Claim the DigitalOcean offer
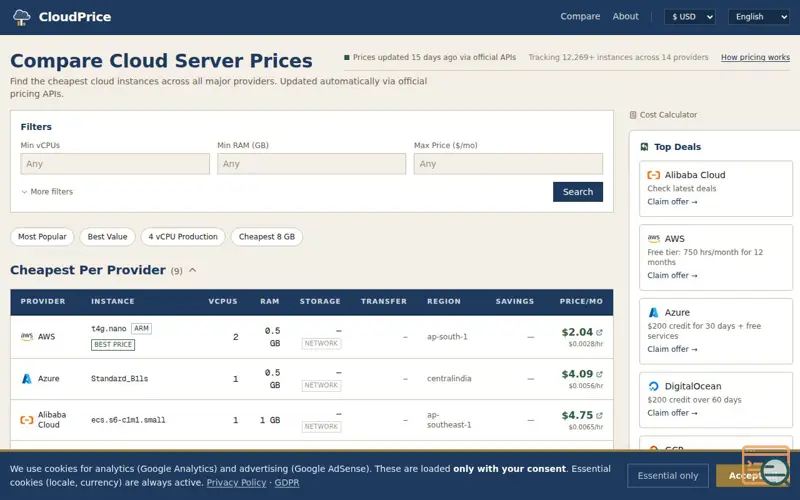The image size is (800, 500). click(672, 413)
